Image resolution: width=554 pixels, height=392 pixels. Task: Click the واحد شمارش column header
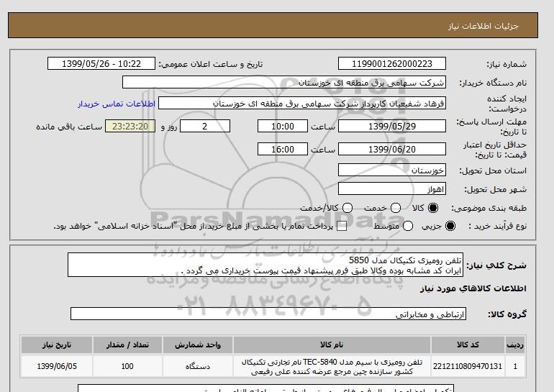198,345
